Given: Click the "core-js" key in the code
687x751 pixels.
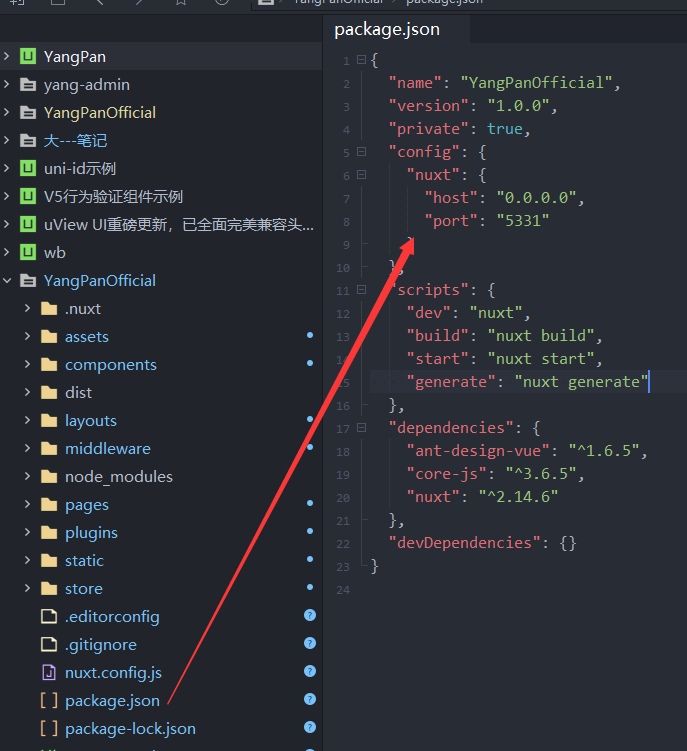Looking at the screenshot, I should pos(447,474).
